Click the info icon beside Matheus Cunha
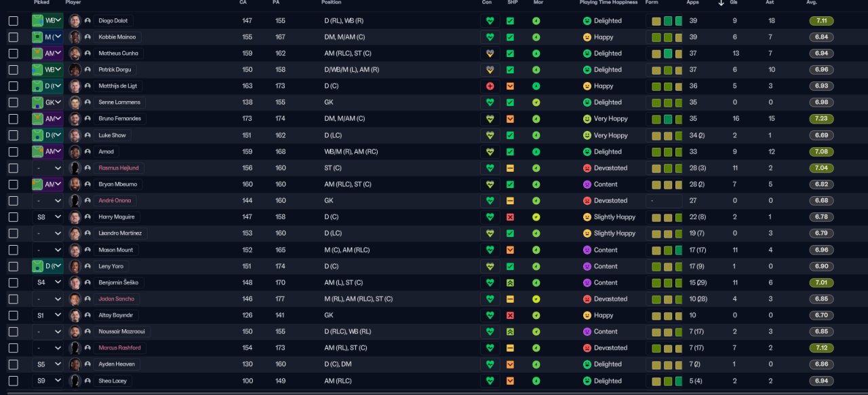The width and height of the screenshot is (868, 395). [87, 54]
